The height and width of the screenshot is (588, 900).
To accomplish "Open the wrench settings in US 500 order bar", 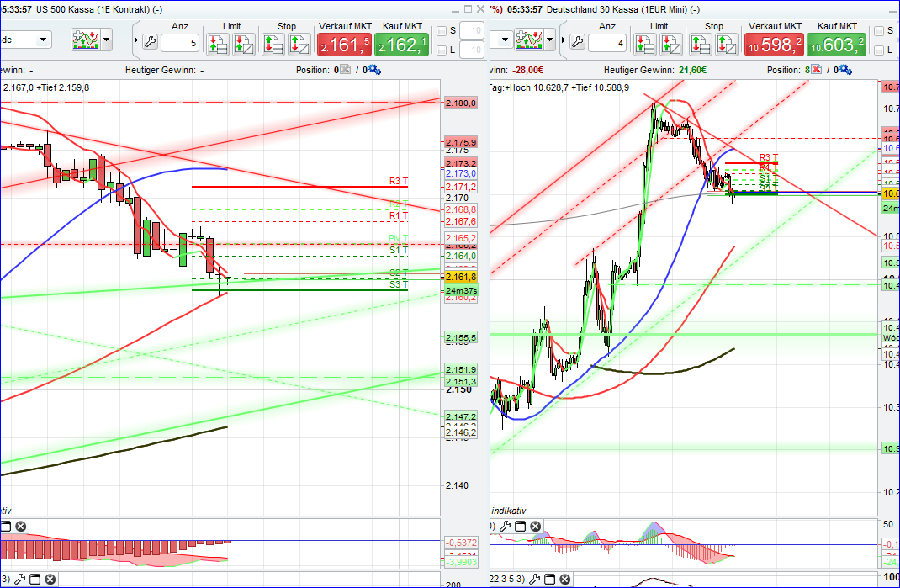I will click(150, 41).
